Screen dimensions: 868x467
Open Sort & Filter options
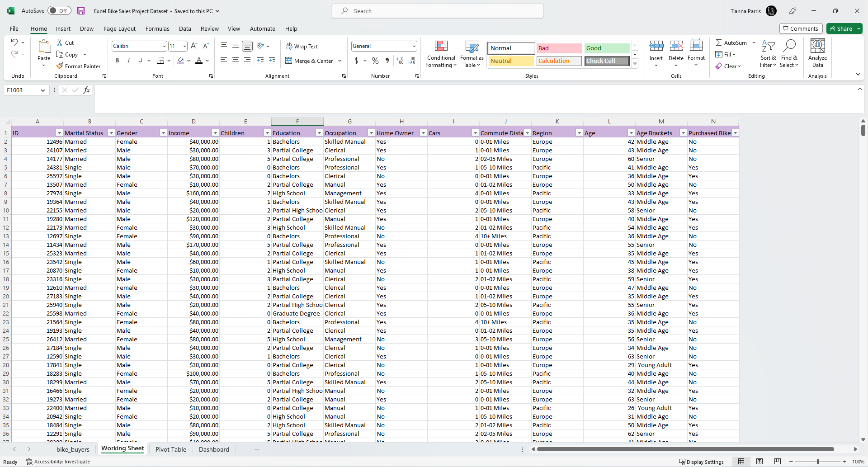769,53
